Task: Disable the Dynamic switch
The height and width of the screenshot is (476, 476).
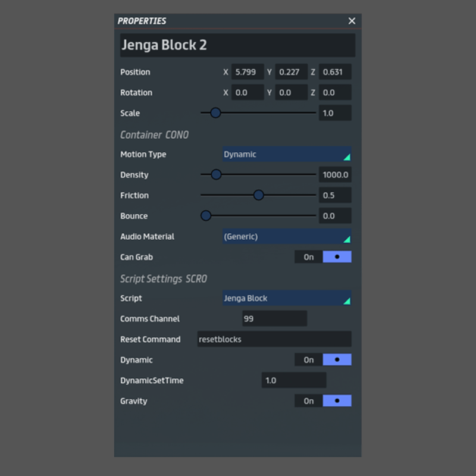Action: [337, 359]
